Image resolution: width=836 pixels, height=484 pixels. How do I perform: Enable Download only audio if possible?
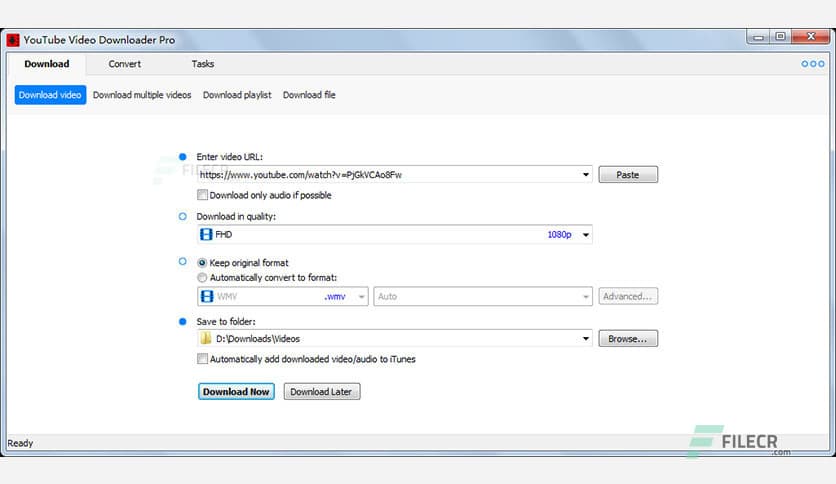203,195
